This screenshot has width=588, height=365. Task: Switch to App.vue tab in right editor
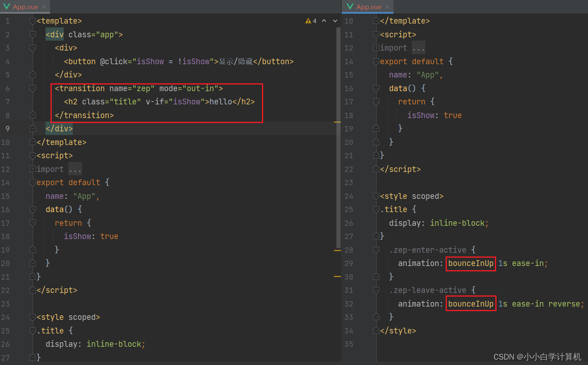point(368,7)
